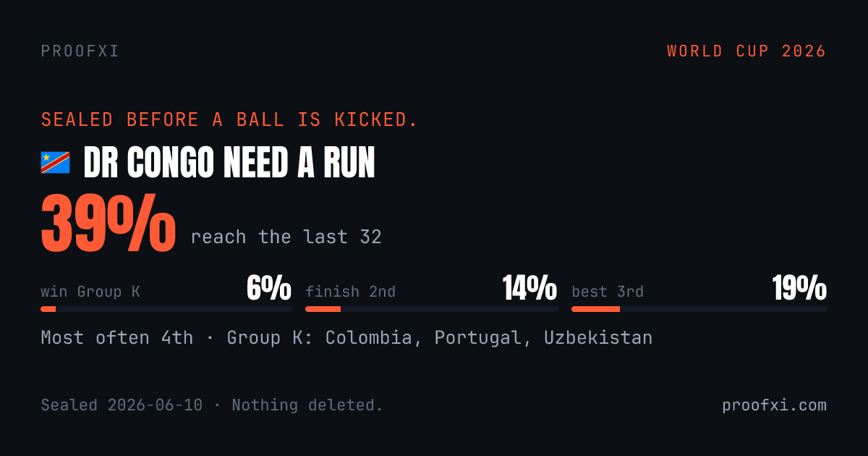Click the 'Most often 4th' group line
The width and height of the screenshot is (868, 456).
click(x=346, y=337)
